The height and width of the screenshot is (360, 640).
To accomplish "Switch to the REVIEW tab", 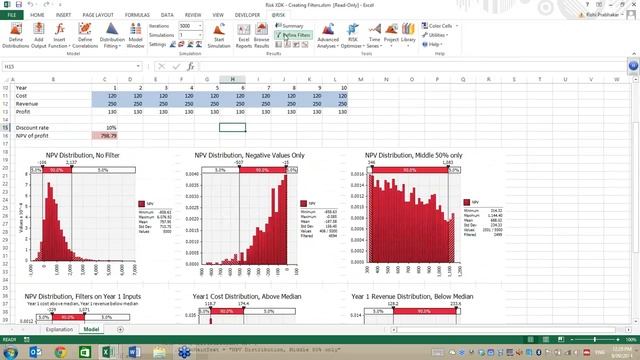I will [x=193, y=15].
